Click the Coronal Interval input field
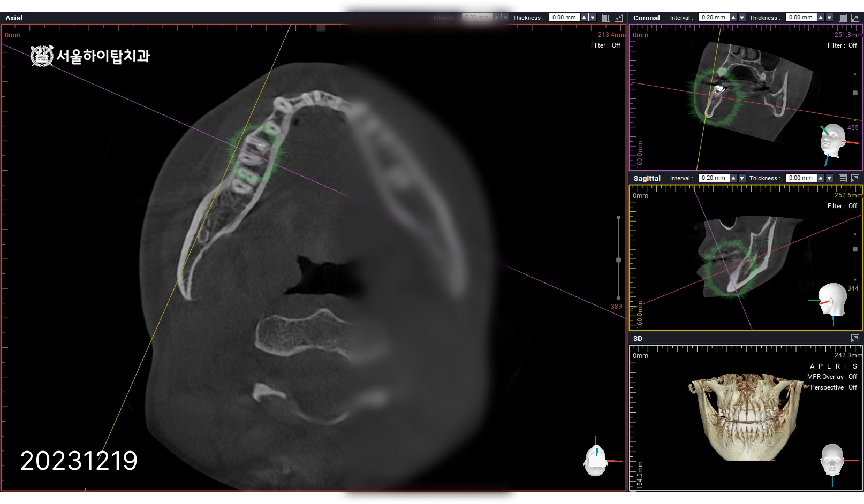 pyautogui.click(x=714, y=18)
